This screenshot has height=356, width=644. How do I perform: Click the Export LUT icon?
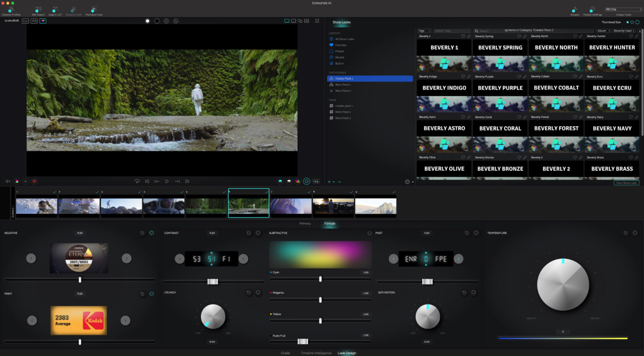click(x=55, y=10)
